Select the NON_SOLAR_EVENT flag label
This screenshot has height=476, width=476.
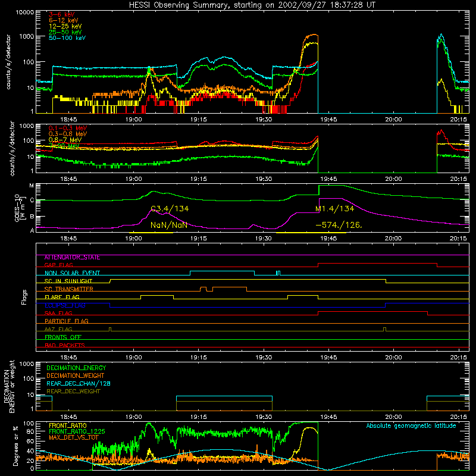72,273
